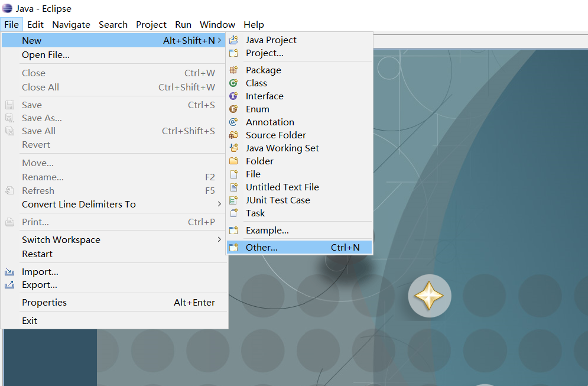Open Properties from the File menu
This screenshot has width=588, height=386.
tap(115, 302)
